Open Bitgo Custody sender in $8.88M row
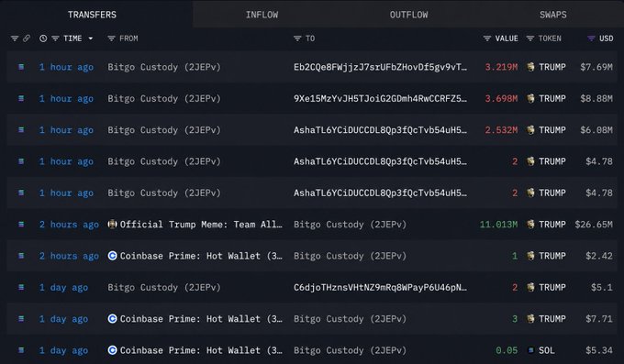 click(x=164, y=98)
